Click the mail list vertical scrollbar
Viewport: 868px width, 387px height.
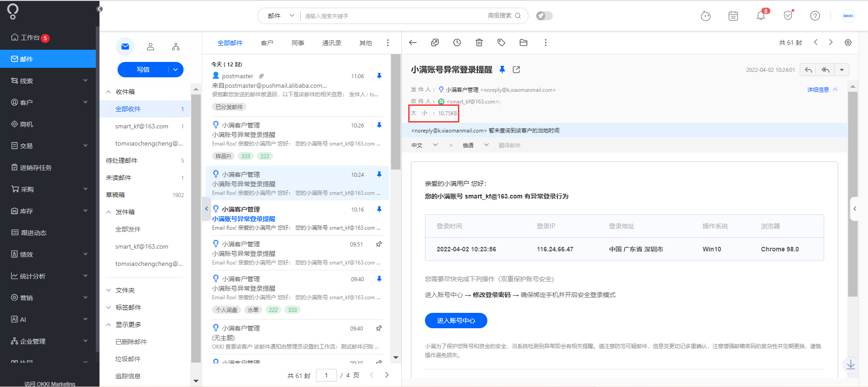(396, 112)
